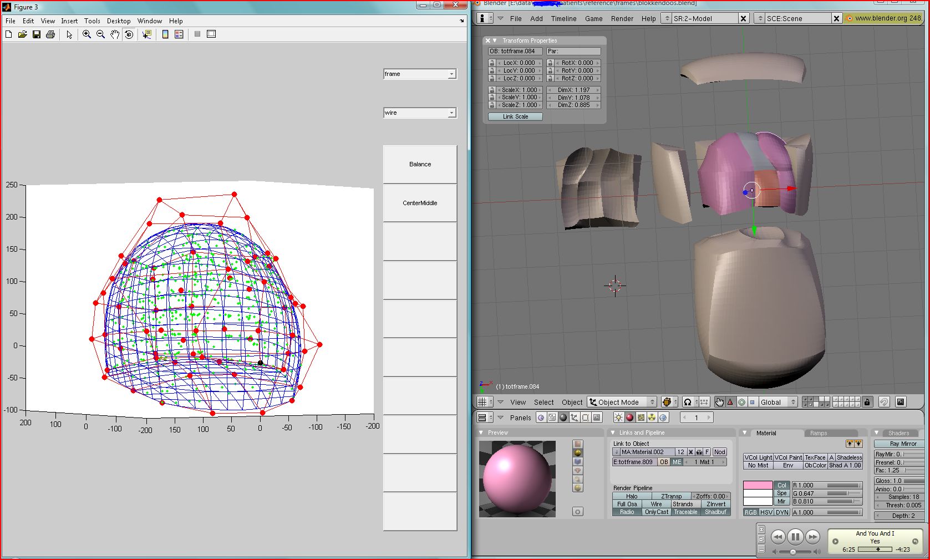Activate the Rotate 3D tool

tap(129, 34)
